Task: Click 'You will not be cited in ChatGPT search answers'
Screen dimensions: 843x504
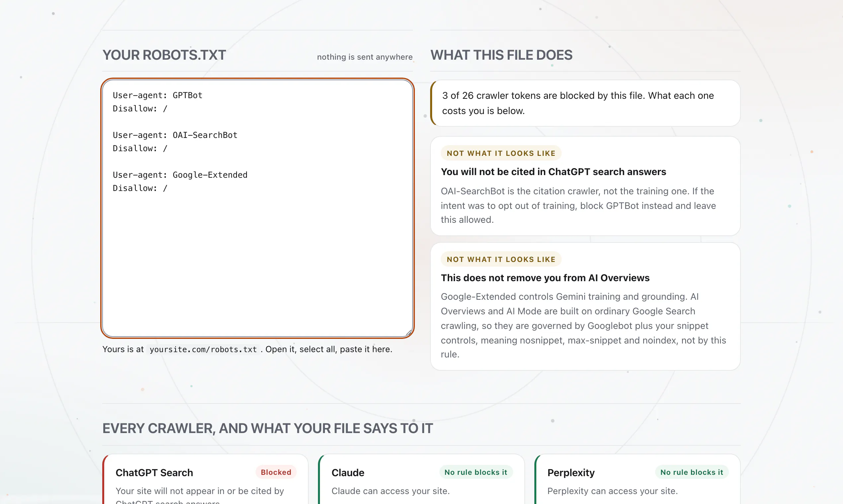Action: pos(553,172)
